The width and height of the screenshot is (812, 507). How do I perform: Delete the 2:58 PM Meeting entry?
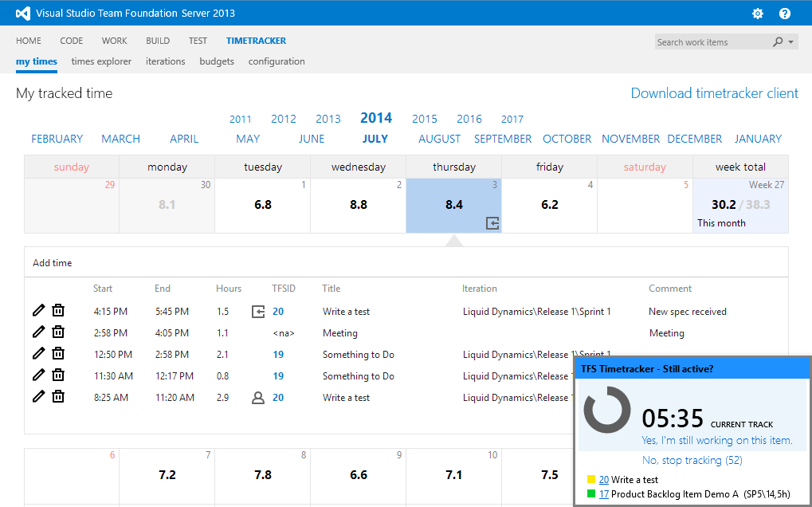(58, 332)
